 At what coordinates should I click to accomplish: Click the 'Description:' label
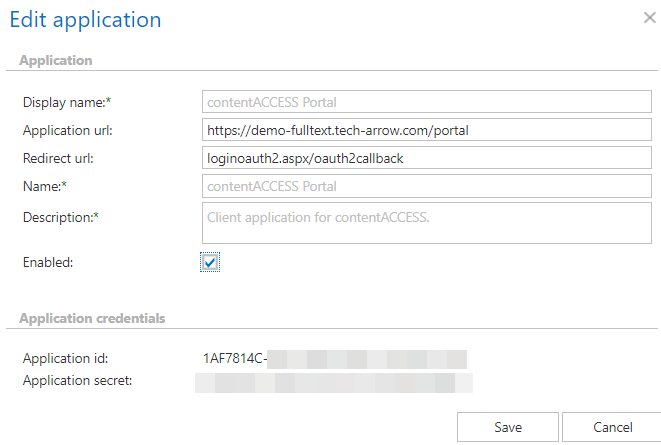tap(59, 214)
